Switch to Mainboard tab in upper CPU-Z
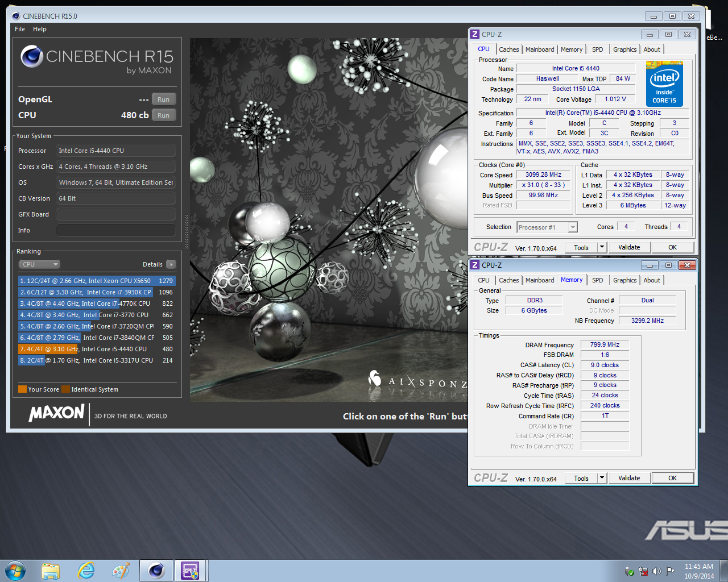Screen dimensions: 728x582 pyautogui.click(x=540, y=49)
